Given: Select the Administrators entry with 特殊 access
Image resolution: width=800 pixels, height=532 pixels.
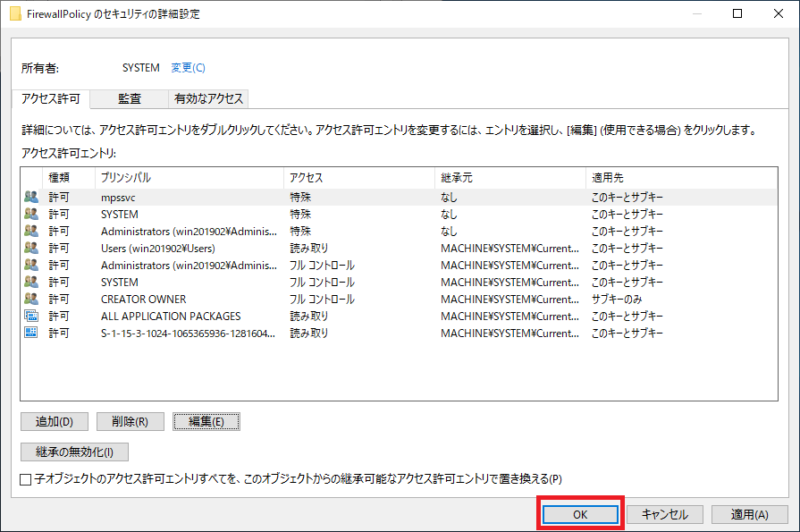Looking at the screenshot, I should (x=399, y=231).
